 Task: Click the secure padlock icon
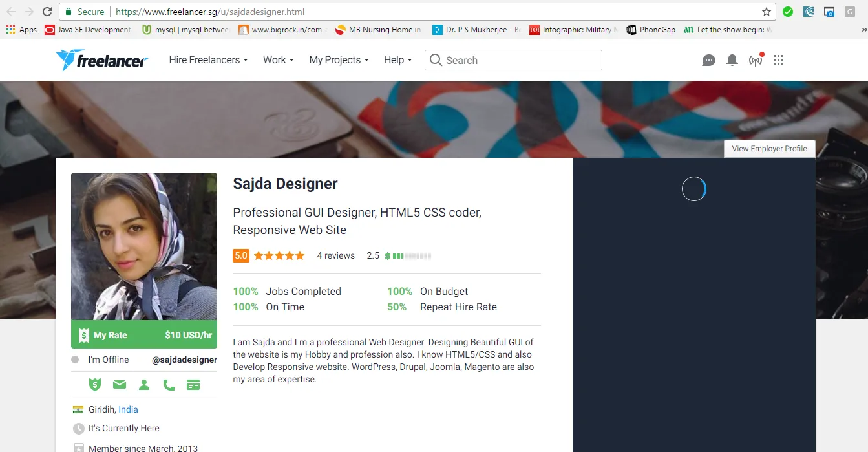pos(69,12)
